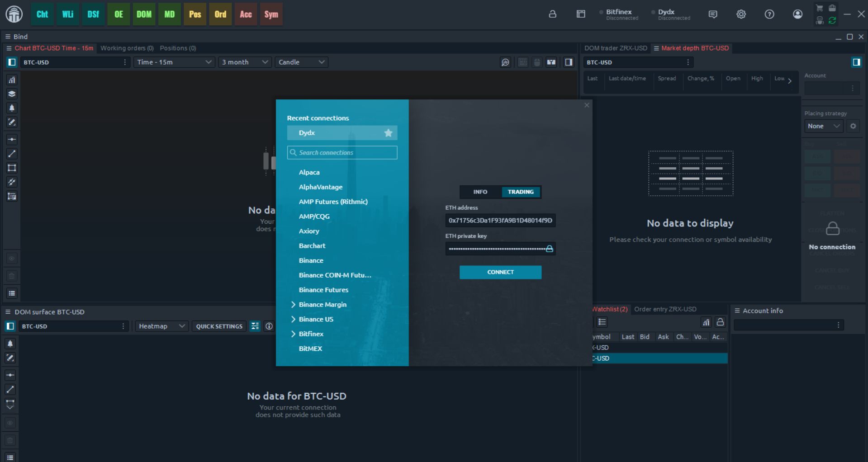
Task: Open the messages chat icon
Action: (713, 14)
